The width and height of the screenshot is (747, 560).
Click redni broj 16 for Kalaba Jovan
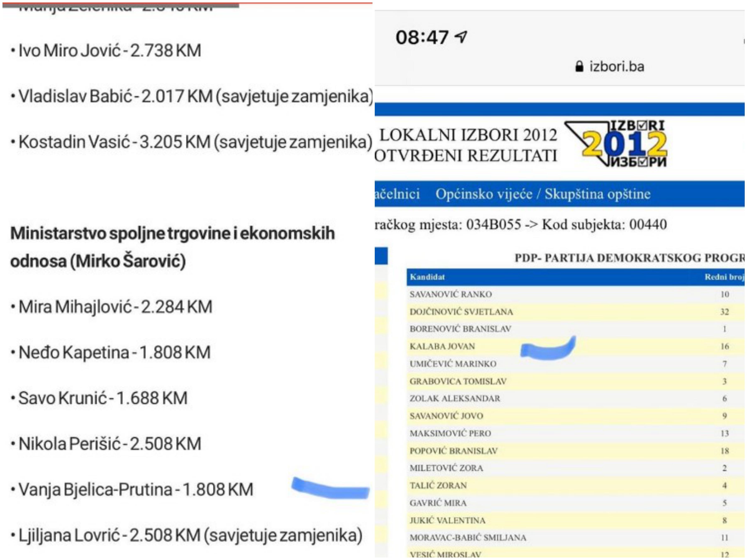click(724, 346)
